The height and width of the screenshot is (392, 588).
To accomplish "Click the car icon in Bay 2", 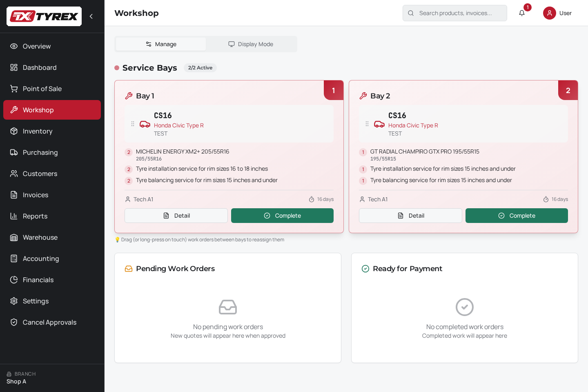I will (379, 124).
